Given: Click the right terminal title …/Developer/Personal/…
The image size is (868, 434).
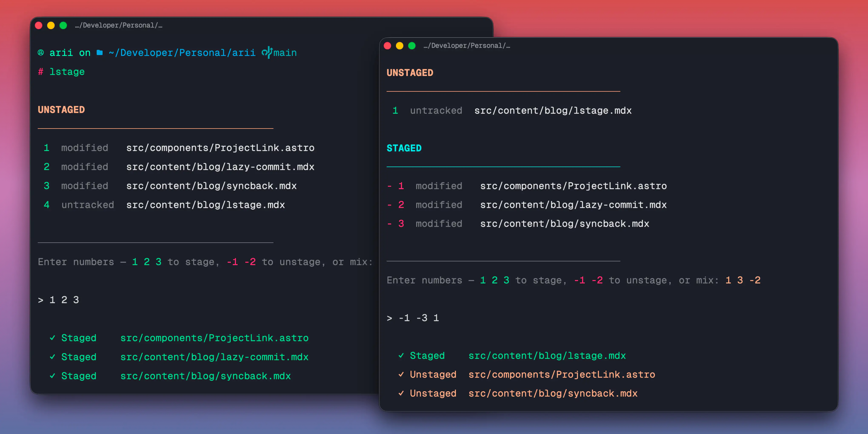Looking at the screenshot, I should coord(467,46).
